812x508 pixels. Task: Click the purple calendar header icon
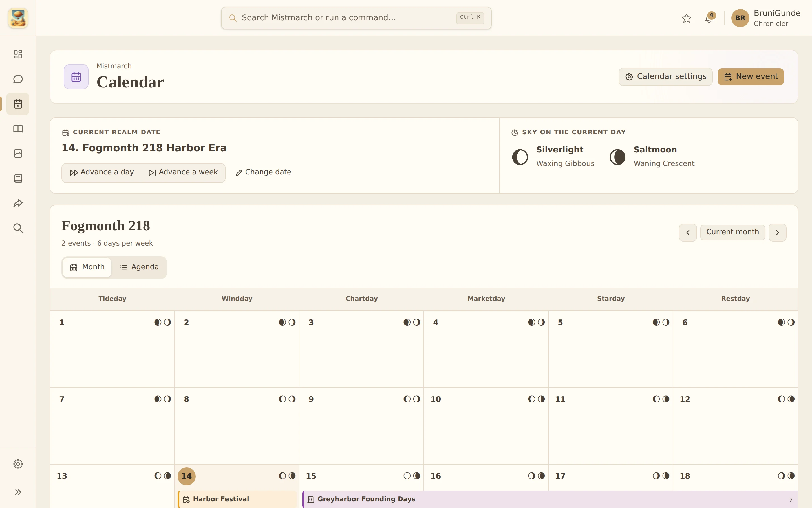tap(76, 77)
